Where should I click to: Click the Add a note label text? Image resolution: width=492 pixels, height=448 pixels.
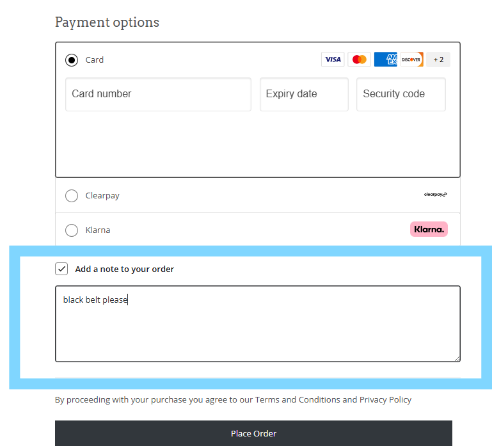point(124,269)
